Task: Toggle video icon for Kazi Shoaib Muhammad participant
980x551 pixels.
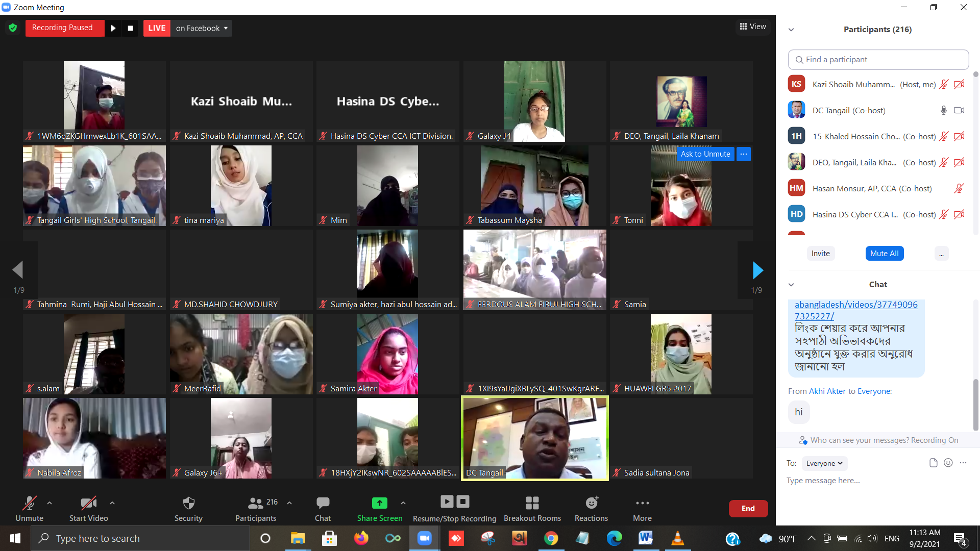Action: (960, 85)
